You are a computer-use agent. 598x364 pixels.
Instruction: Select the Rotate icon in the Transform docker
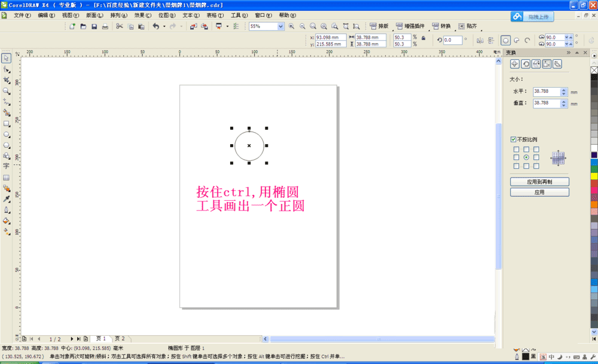point(526,63)
